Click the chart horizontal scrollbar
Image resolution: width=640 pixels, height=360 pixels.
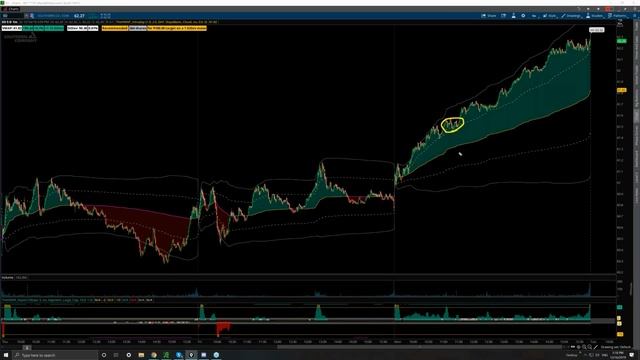[x=420, y=347]
